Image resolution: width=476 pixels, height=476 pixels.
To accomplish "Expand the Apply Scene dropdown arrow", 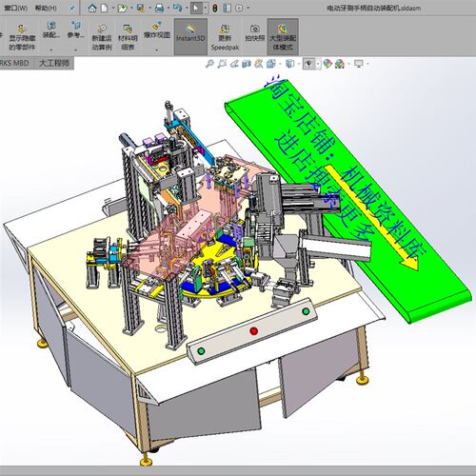I will point(348,64).
